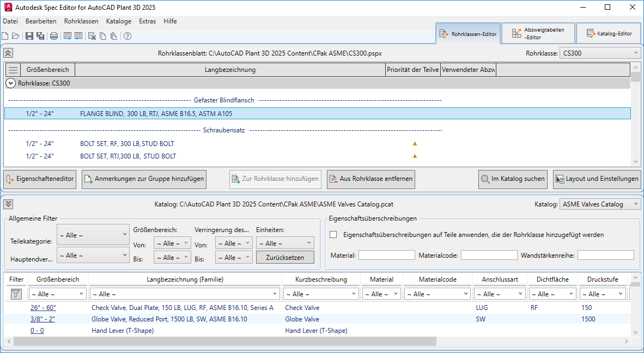Click the Zurücksetzen filter button

pos(285,257)
